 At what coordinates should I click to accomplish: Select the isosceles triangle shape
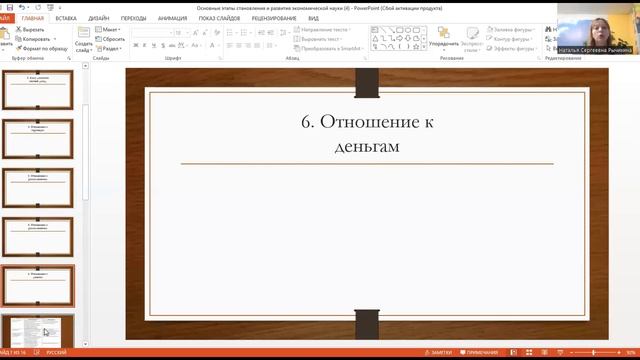pyautogui.click(x=375, y=38)
